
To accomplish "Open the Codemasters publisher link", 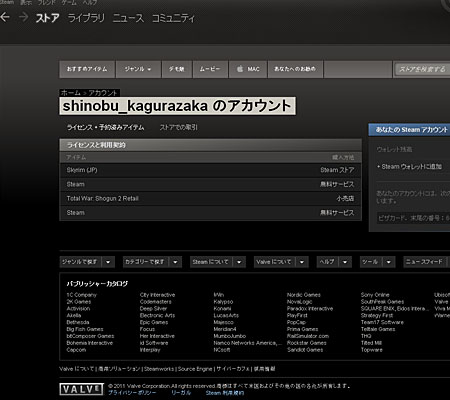I will click(156, 302).
